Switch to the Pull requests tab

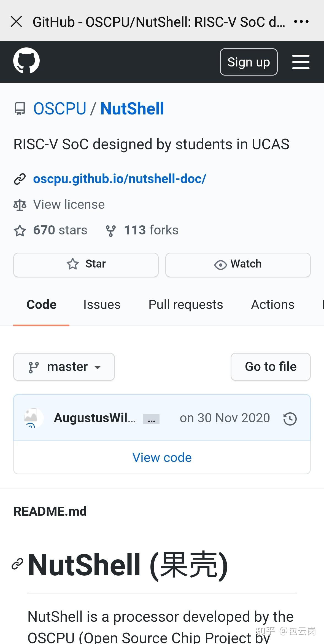pos(186,305)
